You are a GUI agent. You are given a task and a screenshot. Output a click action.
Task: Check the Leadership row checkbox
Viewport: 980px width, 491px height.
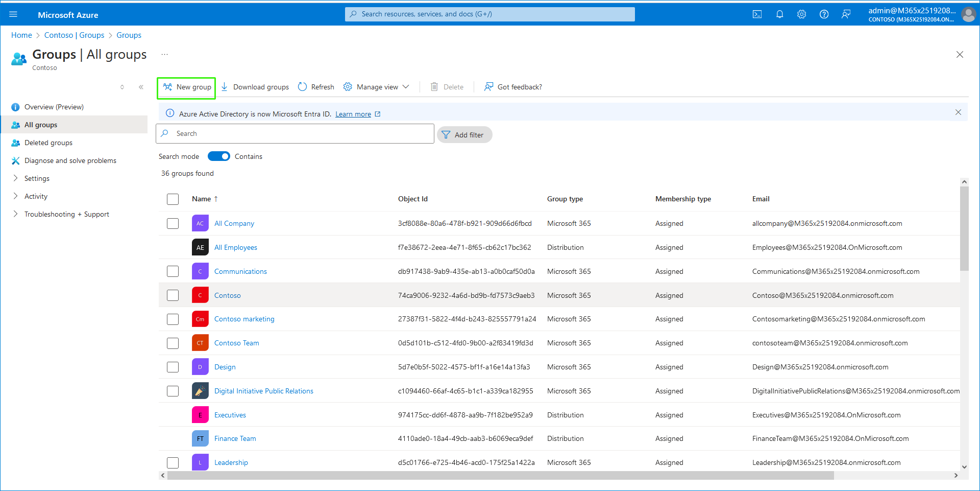173,462
